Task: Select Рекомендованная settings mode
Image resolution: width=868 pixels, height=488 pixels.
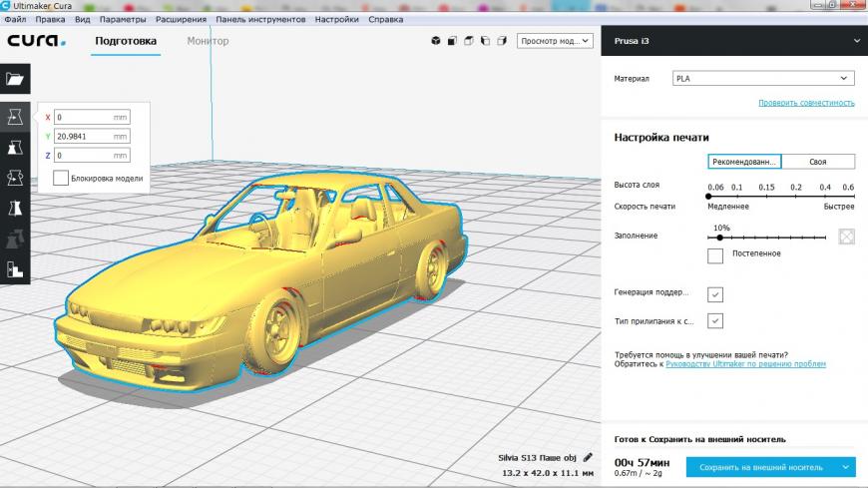Action: pos(744,162)
